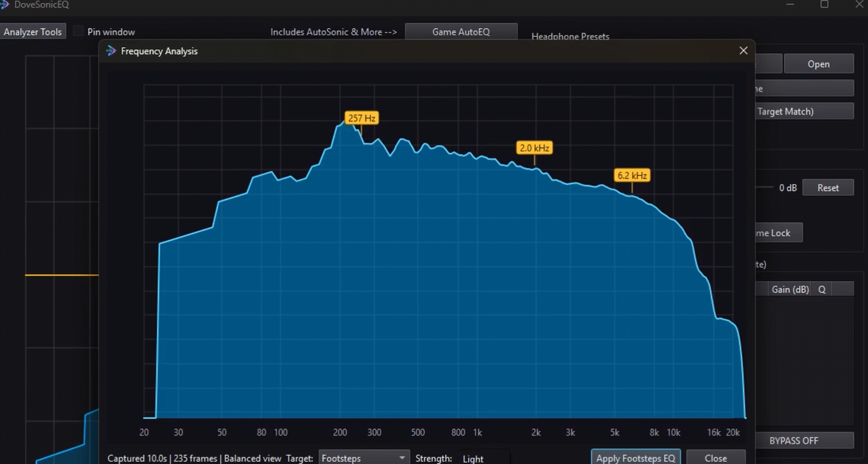Open the Analyzer Tools menu
The height and width of the screenshot is (464, 868).
[33, 31]
